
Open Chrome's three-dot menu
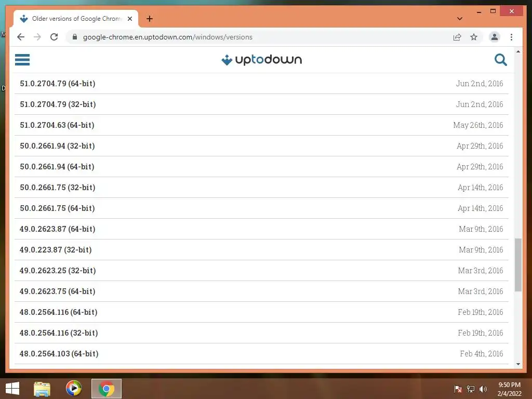(x=511, y=37)
